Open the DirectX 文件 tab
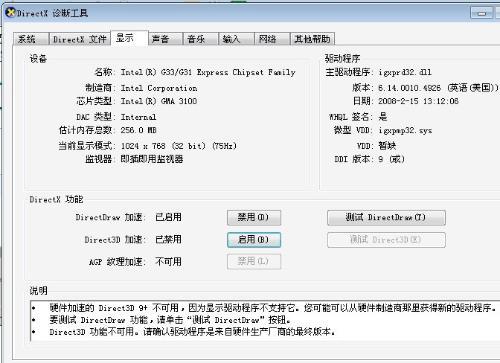Screen dimensions: 500x363 80,39
